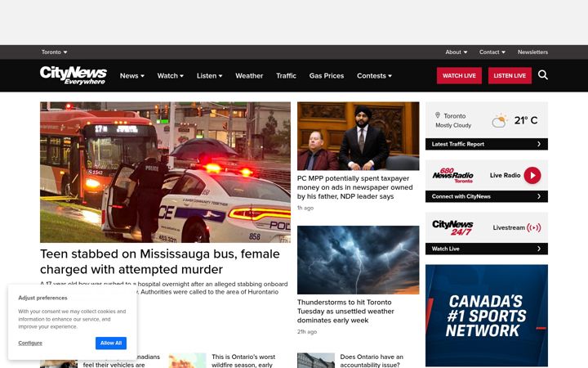
Task: Play 680 NewsRadio live radio button
Action: pos(532,175)
